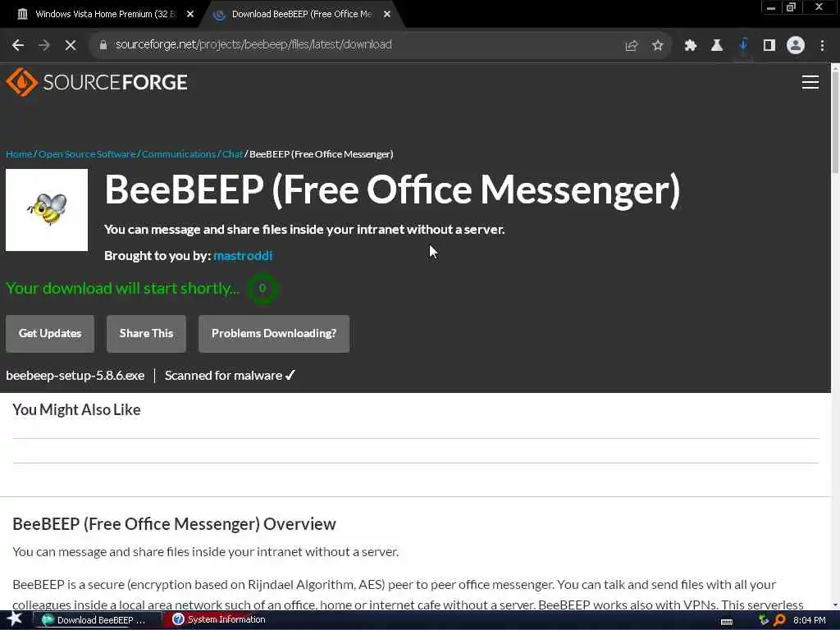840x630 pixels.
Task: Click the share page icon in address bar
Action: (x=632, y=46)
